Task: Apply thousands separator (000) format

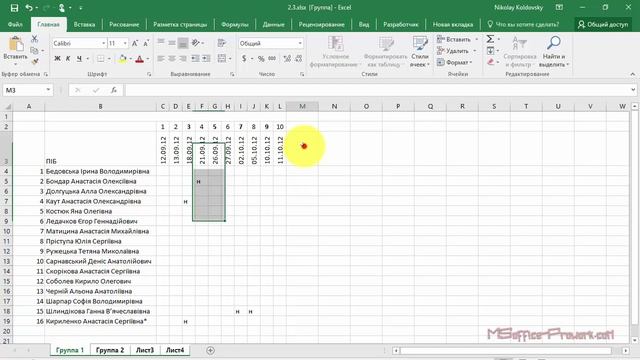Action: [x=272, y=59]
